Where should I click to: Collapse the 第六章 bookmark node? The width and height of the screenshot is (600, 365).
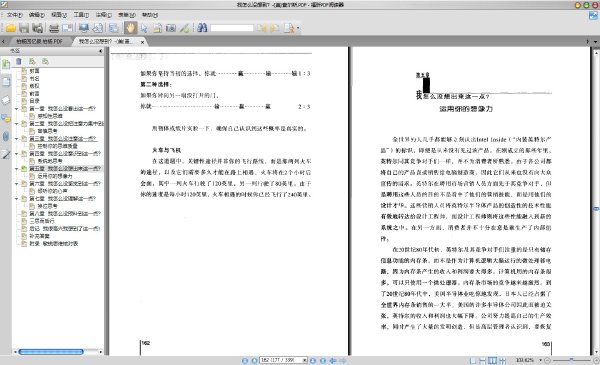[x=16, y=184]
